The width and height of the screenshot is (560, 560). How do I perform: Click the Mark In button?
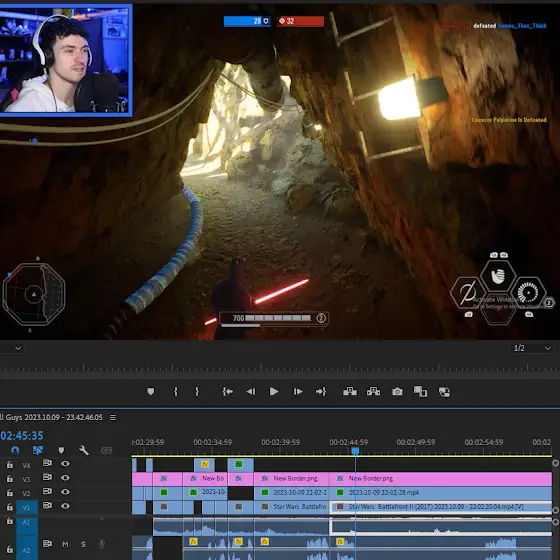point(175,391)
